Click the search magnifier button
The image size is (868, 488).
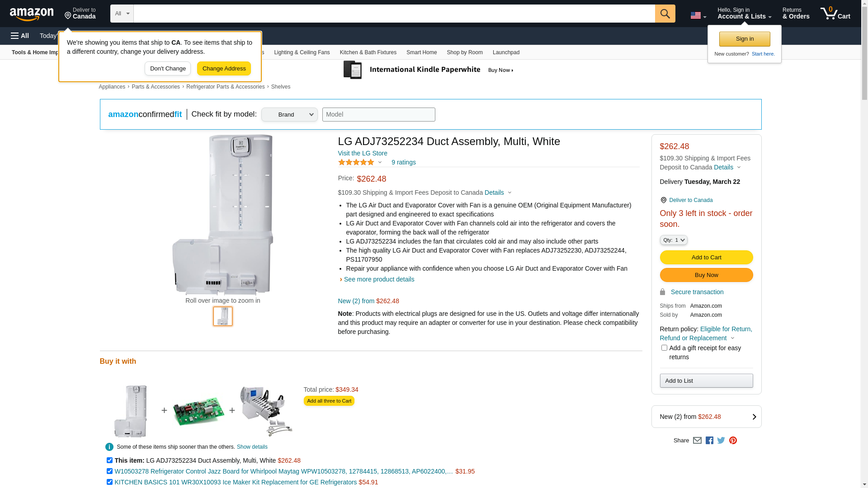tap(665, 14)
